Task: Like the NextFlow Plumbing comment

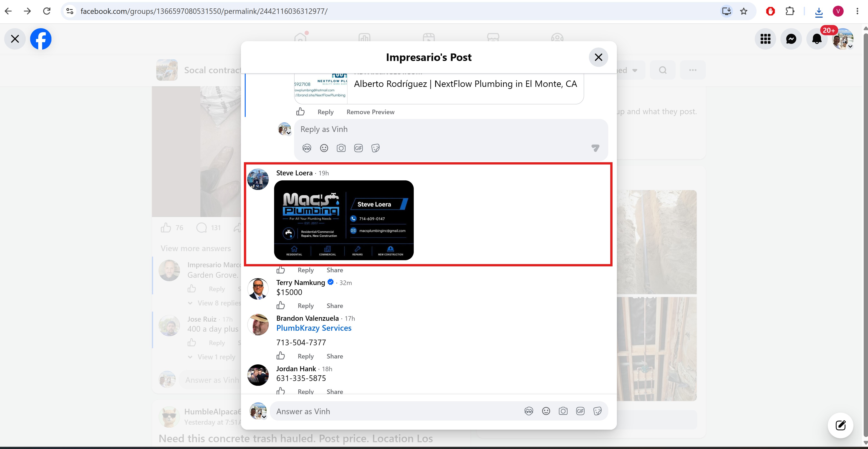Action: 300,111
